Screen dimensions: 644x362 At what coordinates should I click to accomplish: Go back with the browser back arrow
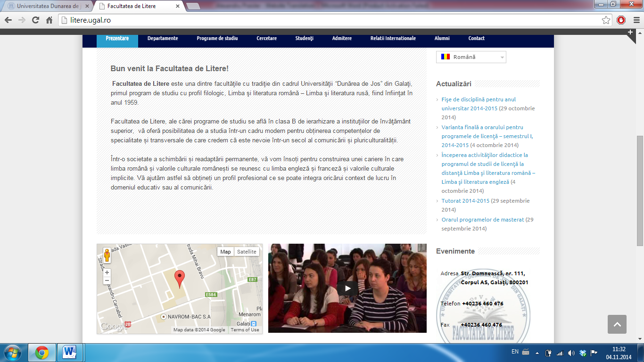[x=8, y=20]
